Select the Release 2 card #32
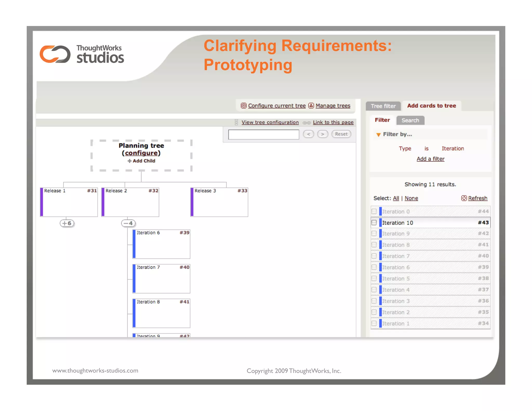 pos(130,202)
